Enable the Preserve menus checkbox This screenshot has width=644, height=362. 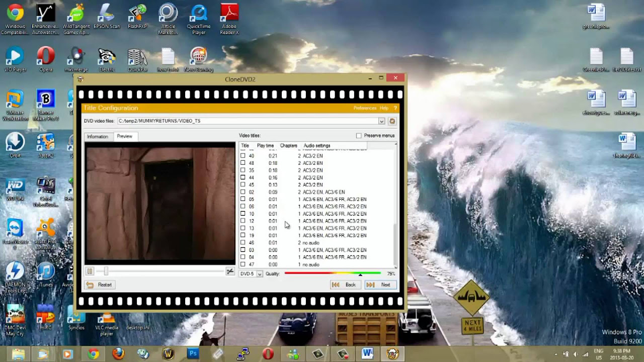pos(359,136)
